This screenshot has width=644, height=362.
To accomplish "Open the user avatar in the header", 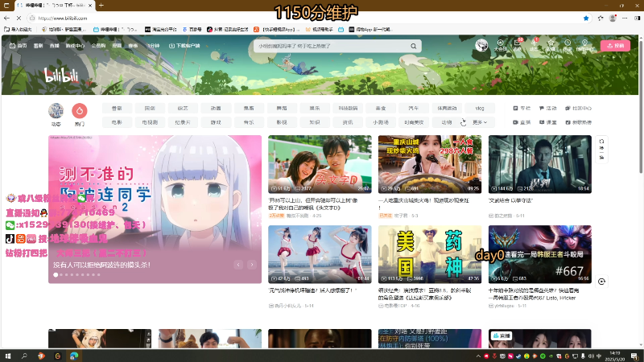I will 481,45.
